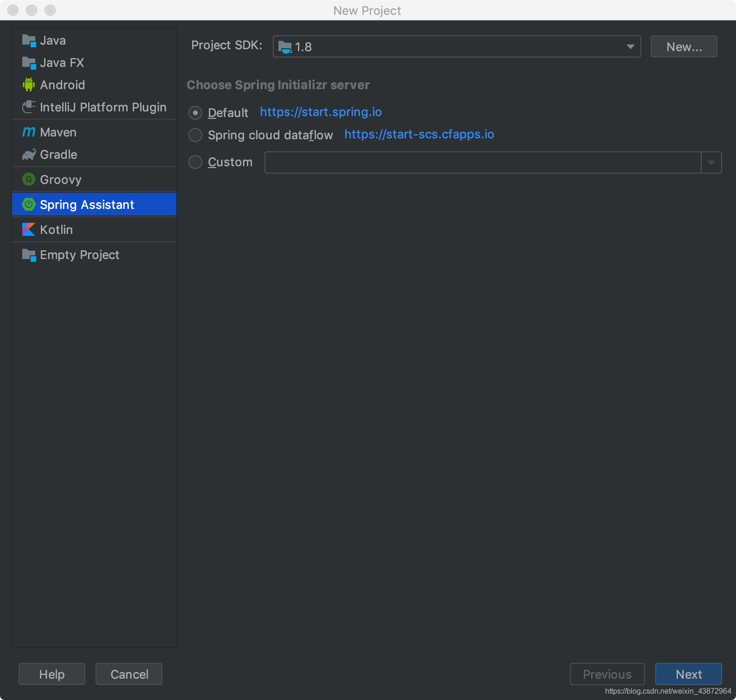Click the Spring Assistant power icon
The width and height of the screenshot is (736, 700).
tap(29, 204)
